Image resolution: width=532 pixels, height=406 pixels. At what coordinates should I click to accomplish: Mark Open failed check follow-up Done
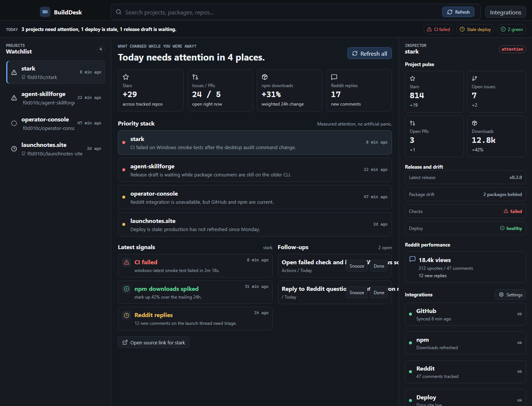coord(379,266)
